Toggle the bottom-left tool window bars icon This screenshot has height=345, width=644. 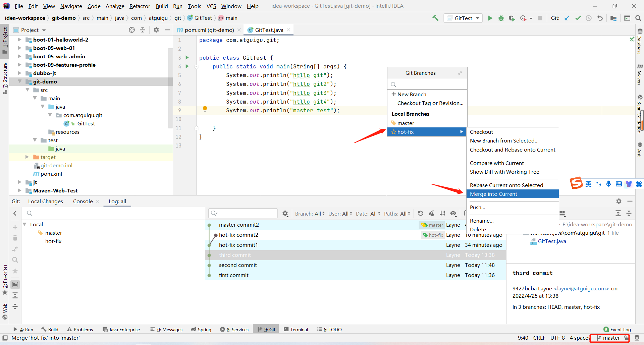tap(5, 338)
